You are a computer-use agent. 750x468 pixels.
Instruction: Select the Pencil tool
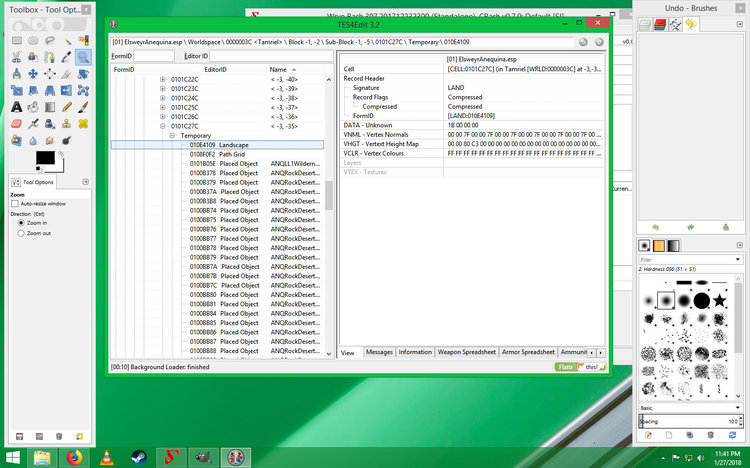[x=66, y=107]
